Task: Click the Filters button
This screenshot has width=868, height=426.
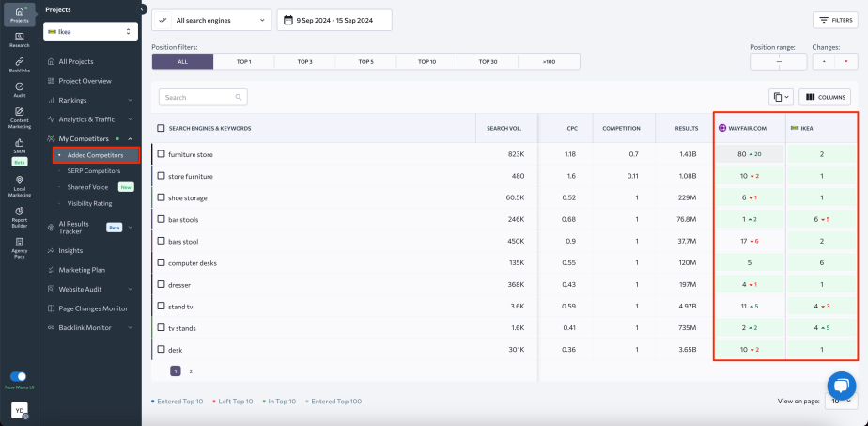Action: click(835, 20)
